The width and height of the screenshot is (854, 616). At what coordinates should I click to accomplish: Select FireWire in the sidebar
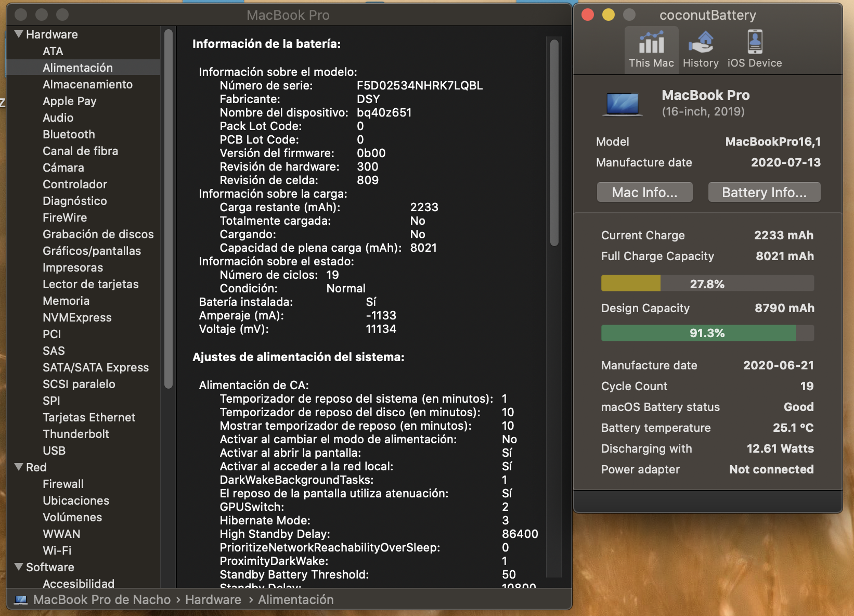pos(64,217)
